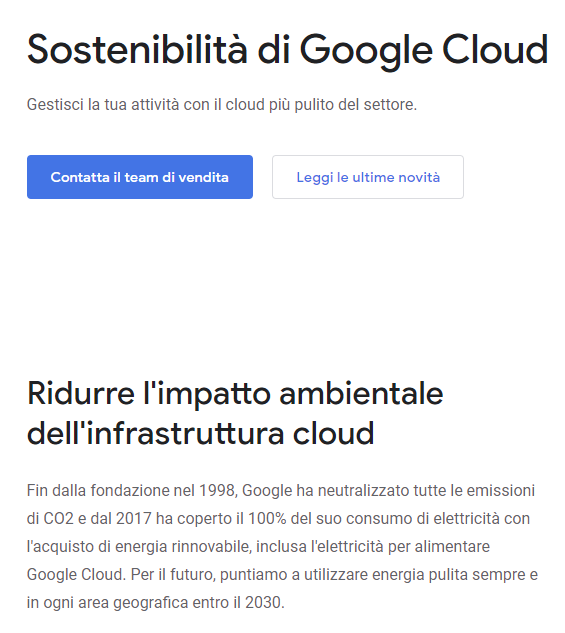Click the word Sostenibilità in the title
The width and height of the screenshot is (565, 633).
[137, 49]
